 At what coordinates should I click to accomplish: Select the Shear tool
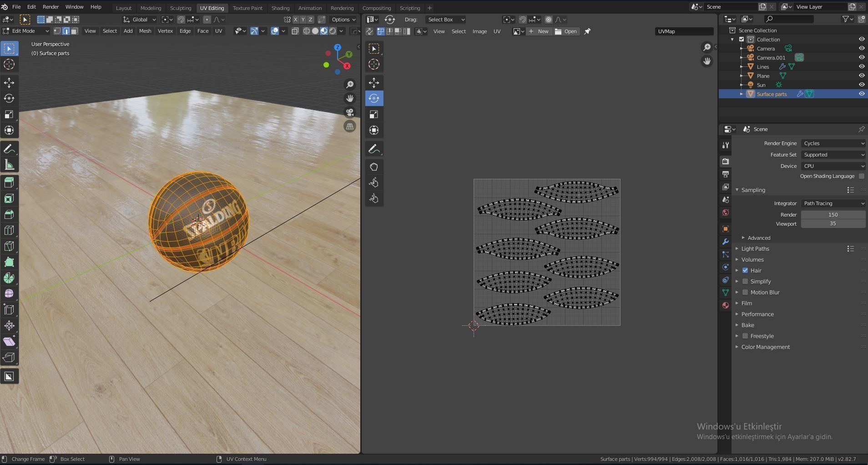point(9,342)
